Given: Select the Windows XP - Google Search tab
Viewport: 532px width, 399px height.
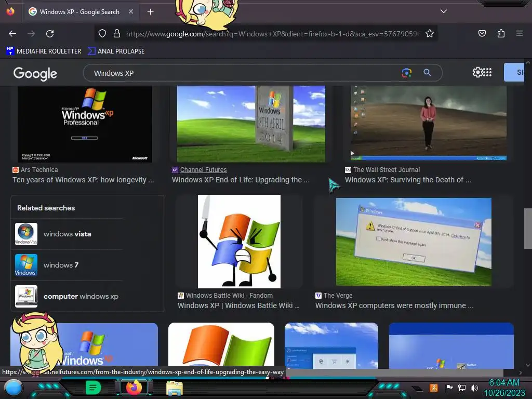Looking at the screenshot, I should (79, 12).
